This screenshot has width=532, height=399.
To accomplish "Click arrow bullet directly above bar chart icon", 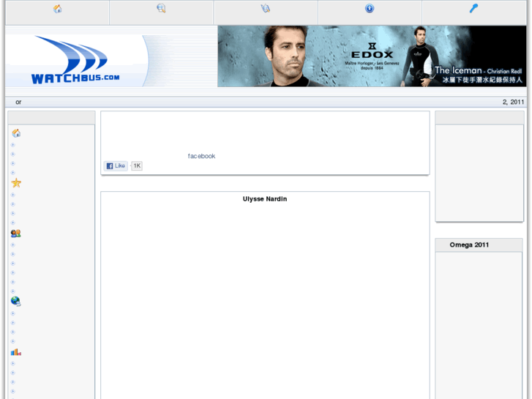I will point(13,341).
